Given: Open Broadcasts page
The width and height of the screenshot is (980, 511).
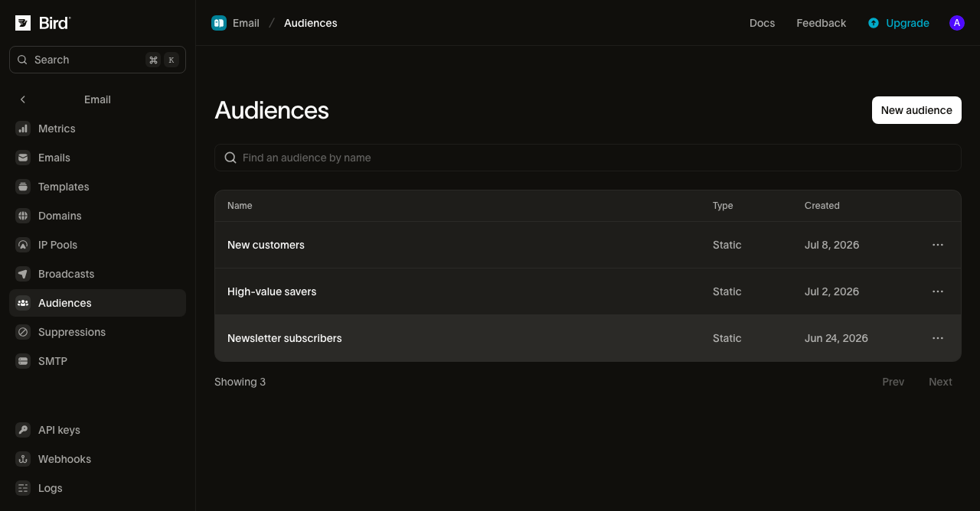Looking at the screenshot, I should 97,274.
